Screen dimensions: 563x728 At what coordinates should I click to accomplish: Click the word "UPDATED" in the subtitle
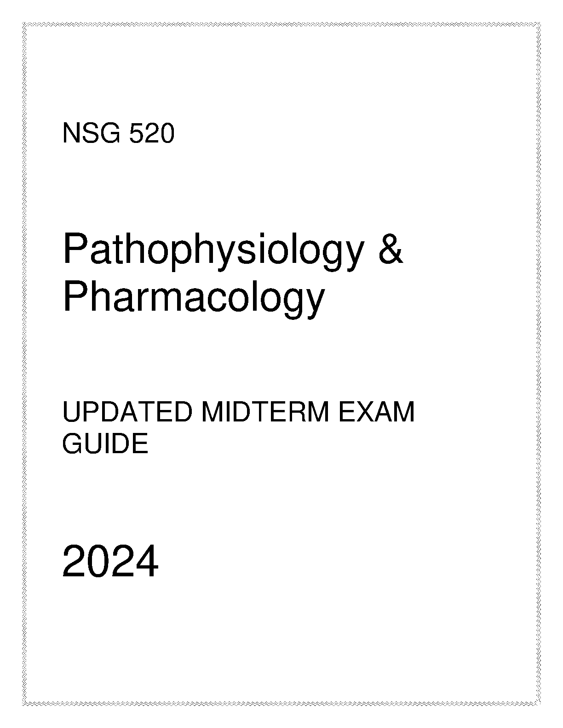click(126, 412)
